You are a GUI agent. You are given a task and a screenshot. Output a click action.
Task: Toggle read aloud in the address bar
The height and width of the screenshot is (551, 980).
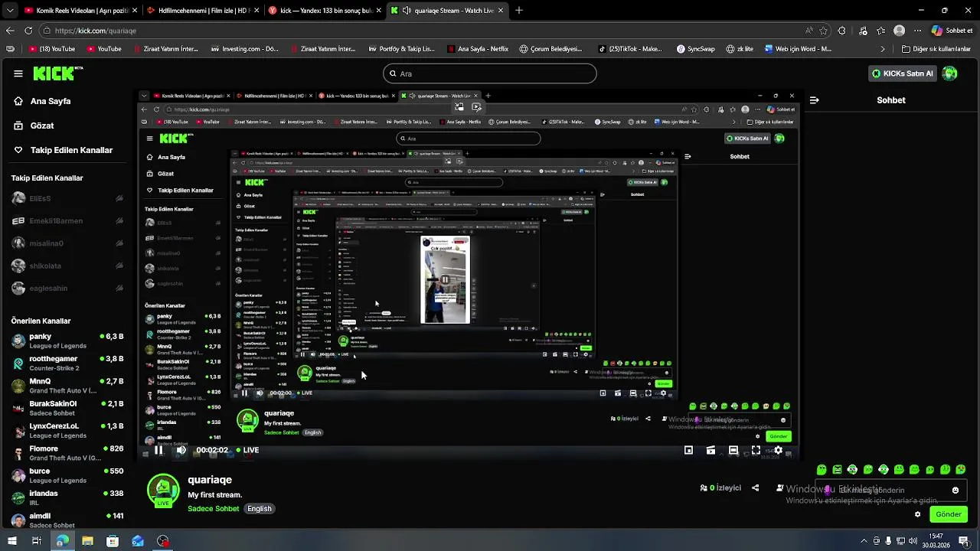click(x=809, y=31)
